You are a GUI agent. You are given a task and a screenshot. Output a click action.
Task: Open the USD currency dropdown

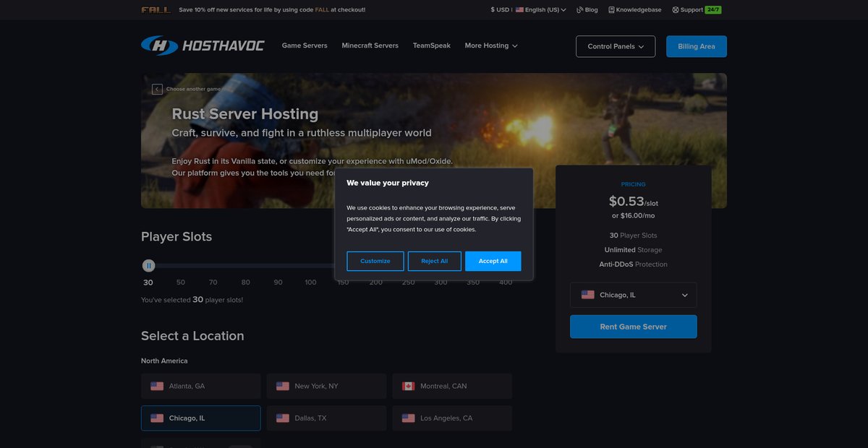coord(500,10)
